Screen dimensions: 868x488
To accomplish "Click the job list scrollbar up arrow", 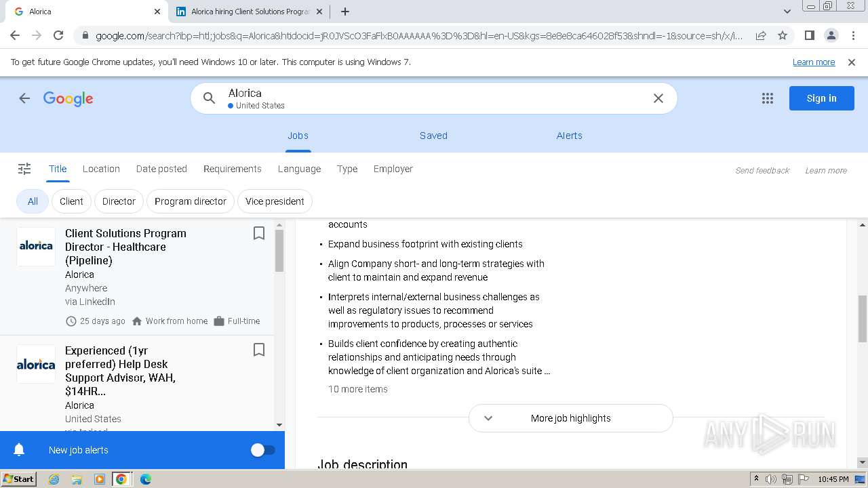I will 279,225.
